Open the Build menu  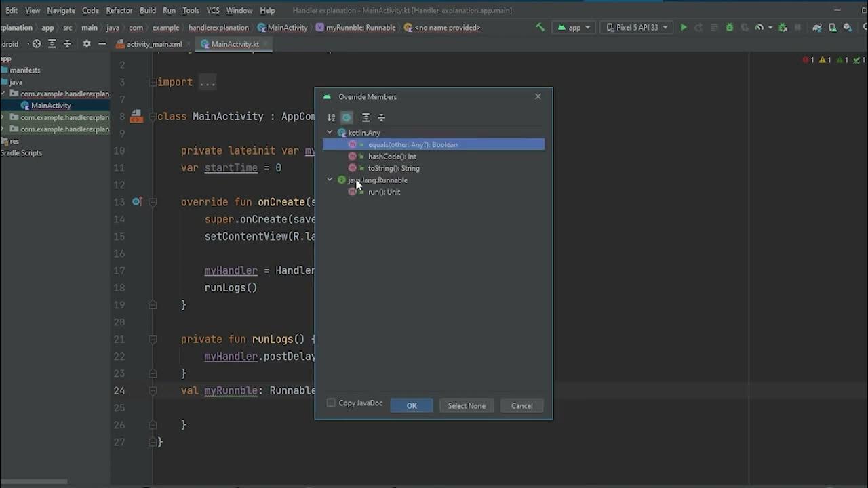coord(148,10)
